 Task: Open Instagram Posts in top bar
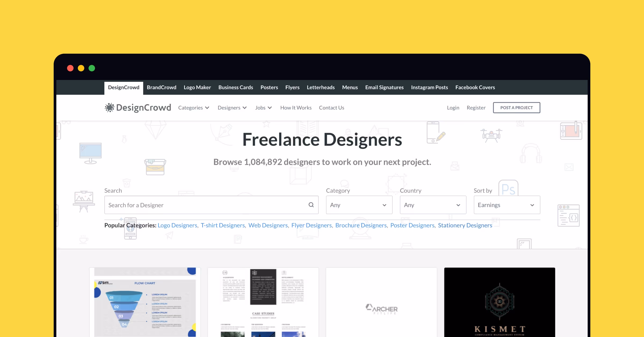[429, 87]
